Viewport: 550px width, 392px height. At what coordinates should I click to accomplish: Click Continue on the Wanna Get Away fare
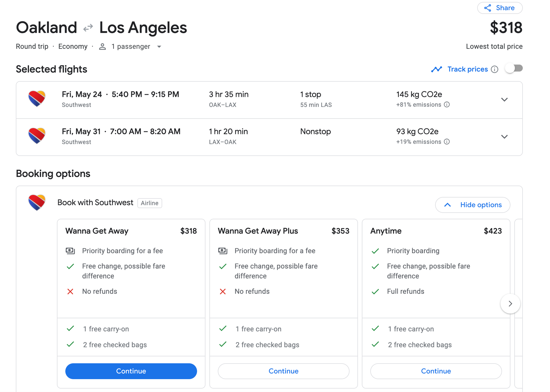[x=131, y=371]
